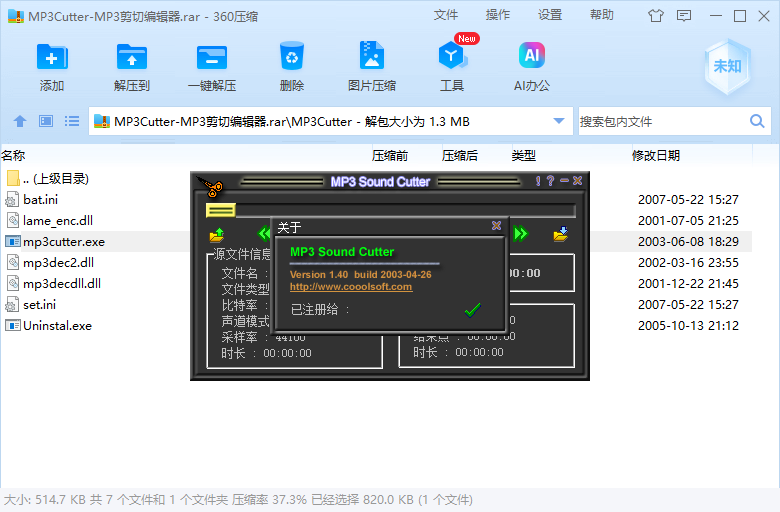
Task: Click the date 2005-10-13 21:12
Action: [688, 326]
